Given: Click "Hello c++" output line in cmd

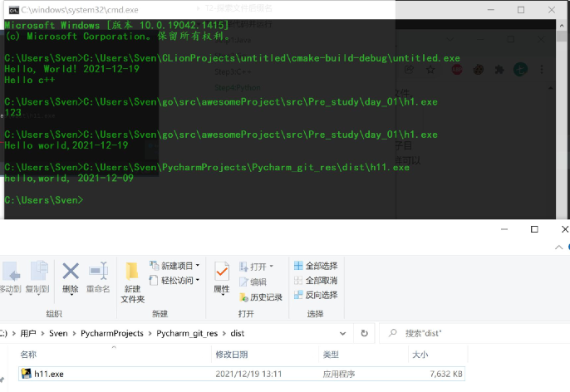Looking at the screenshot, I should coord(30,80).
